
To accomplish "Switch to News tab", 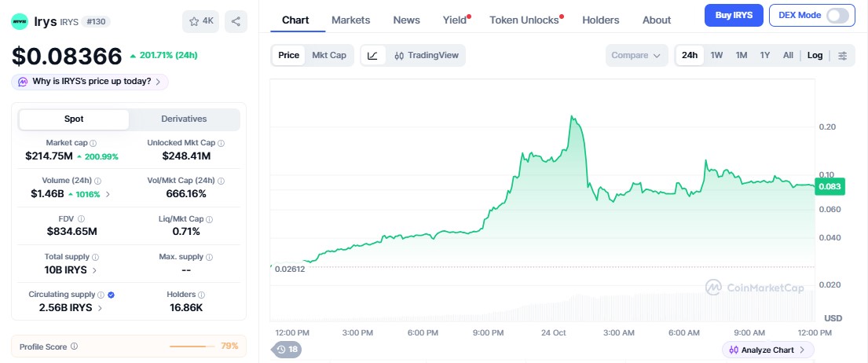I will (x=406, y=20).
